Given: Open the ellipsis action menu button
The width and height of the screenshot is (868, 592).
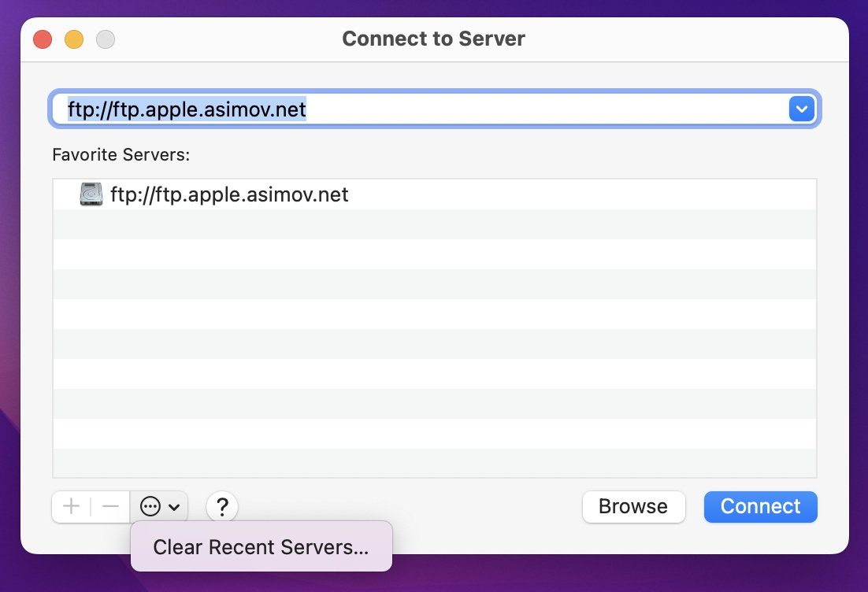Looking at the screenshot, I should pyautogui.click(x=150, y=507).
